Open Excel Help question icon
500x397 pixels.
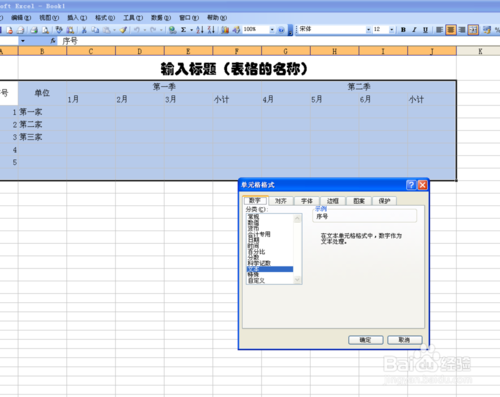281,30
